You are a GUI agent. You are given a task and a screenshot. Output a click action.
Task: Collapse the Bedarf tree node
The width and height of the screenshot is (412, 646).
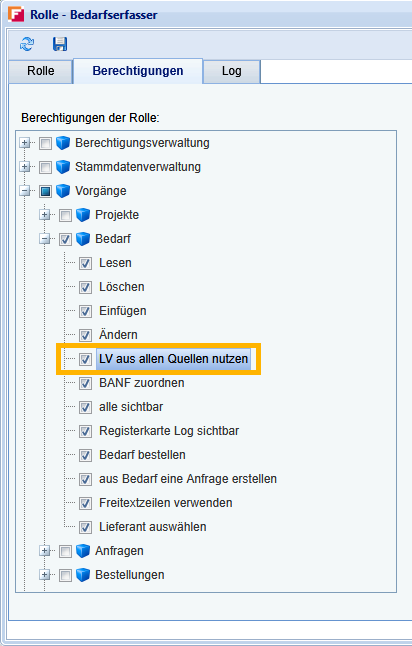(45, 239)
